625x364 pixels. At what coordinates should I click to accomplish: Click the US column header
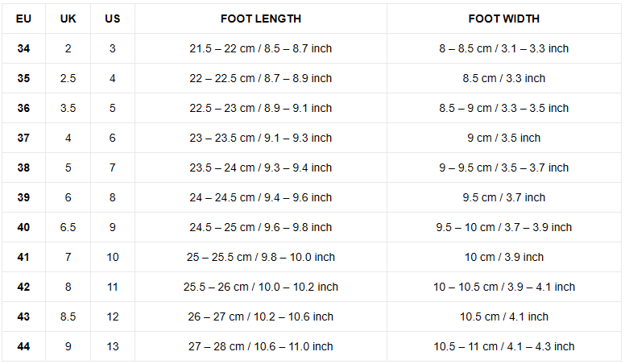point(113,19)
